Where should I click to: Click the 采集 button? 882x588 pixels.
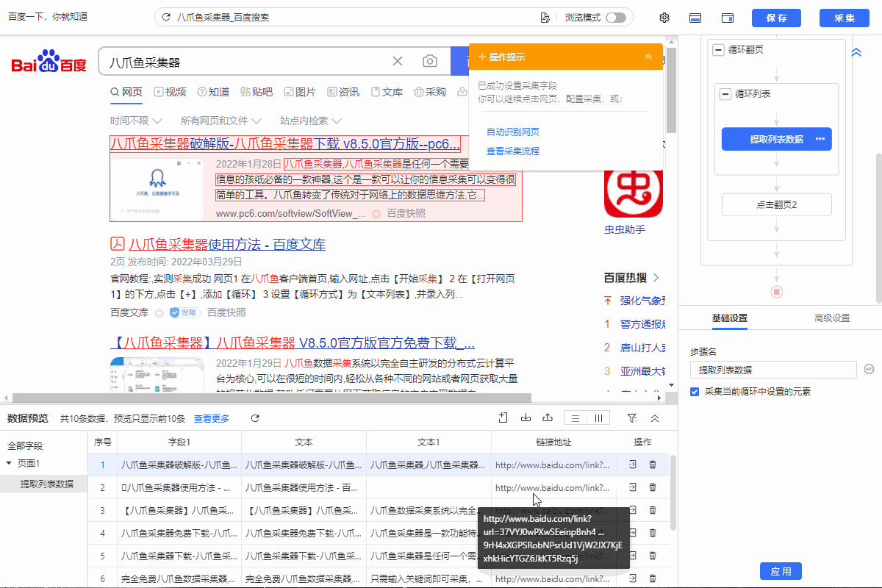(845, 18)
